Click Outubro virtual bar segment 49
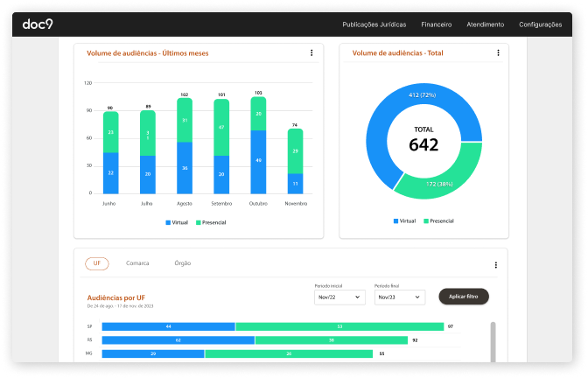The image size is (588, 378). (x=258, y=162)
